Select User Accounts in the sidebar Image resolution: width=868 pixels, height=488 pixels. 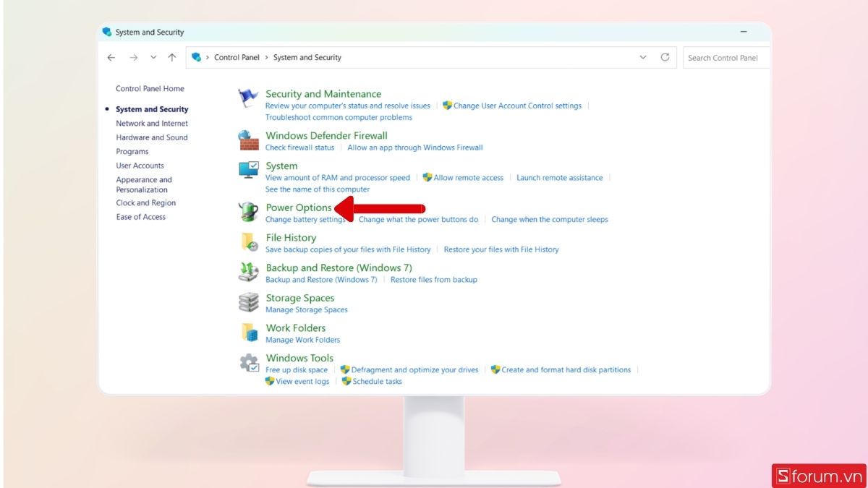click(x=140, y=166)
